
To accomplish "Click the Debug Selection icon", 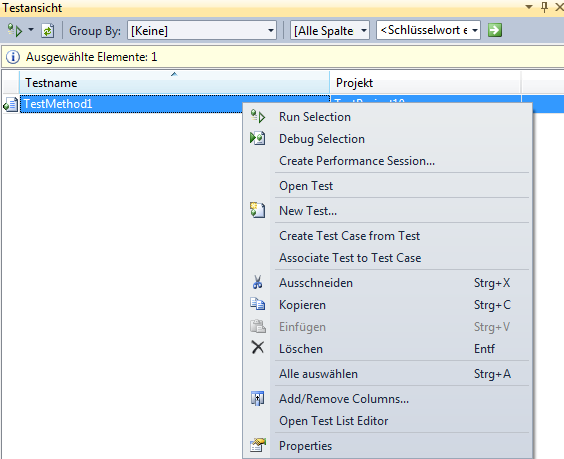I will [x=258, y=138].
